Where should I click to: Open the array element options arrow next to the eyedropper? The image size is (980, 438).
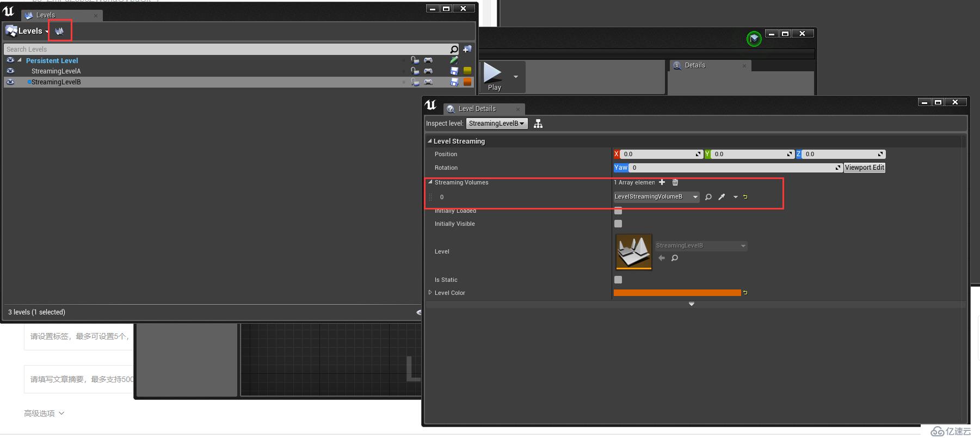click(x=736, y=197)
